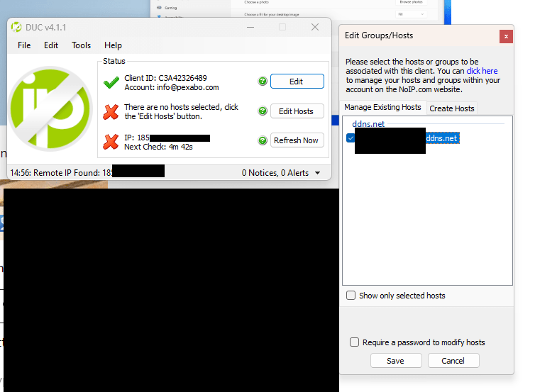This screenshot has height=392, width=535.
Task: Click the 'Account: info@pexabo.com' text
Action: coord(172,87)
